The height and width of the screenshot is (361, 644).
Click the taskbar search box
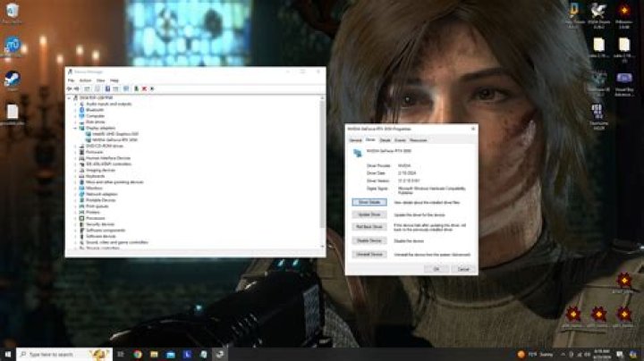64,354
